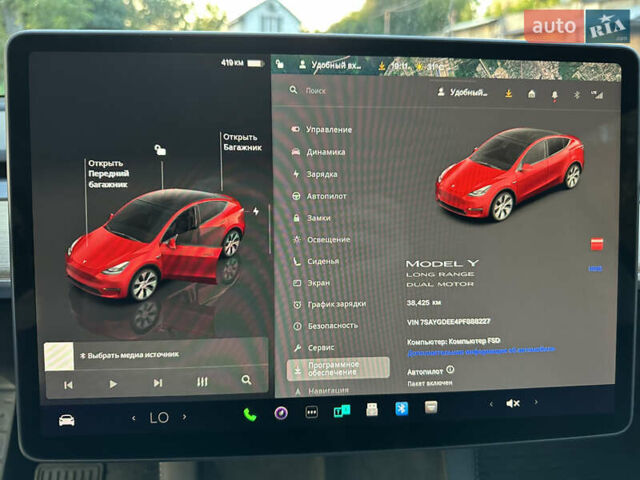Tap the lock icon above the car
Viewport: 640px width, 480px height.
click(160, 150)
